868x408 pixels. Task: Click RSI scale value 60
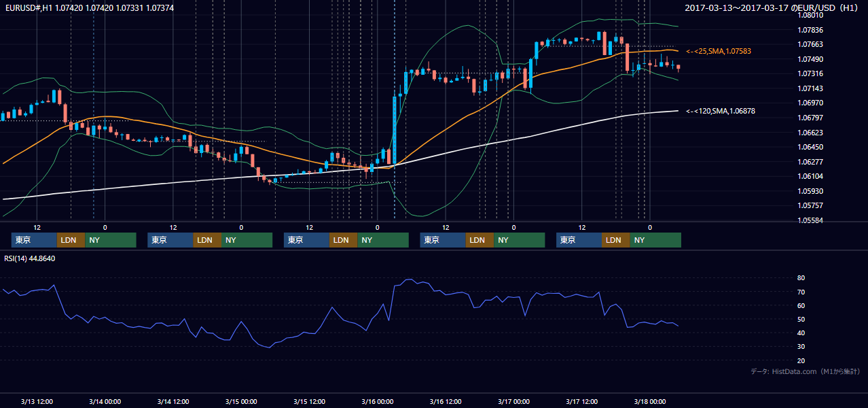point(801,306)
